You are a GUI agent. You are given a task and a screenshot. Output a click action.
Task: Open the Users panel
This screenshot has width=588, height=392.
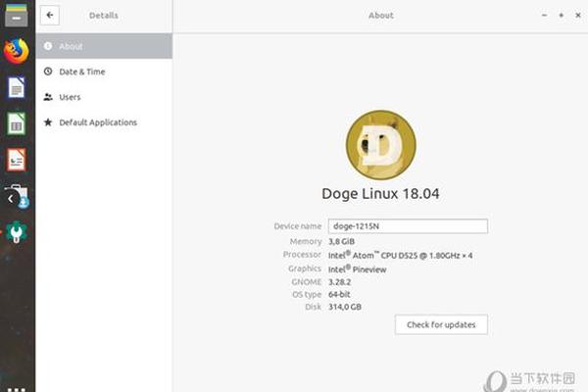pos(104,97)
